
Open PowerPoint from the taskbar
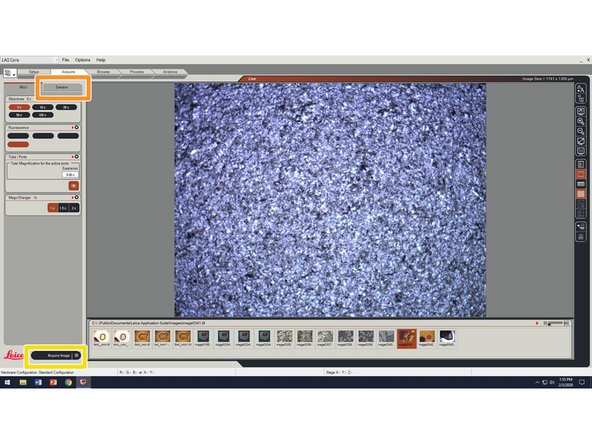[53, 382]
